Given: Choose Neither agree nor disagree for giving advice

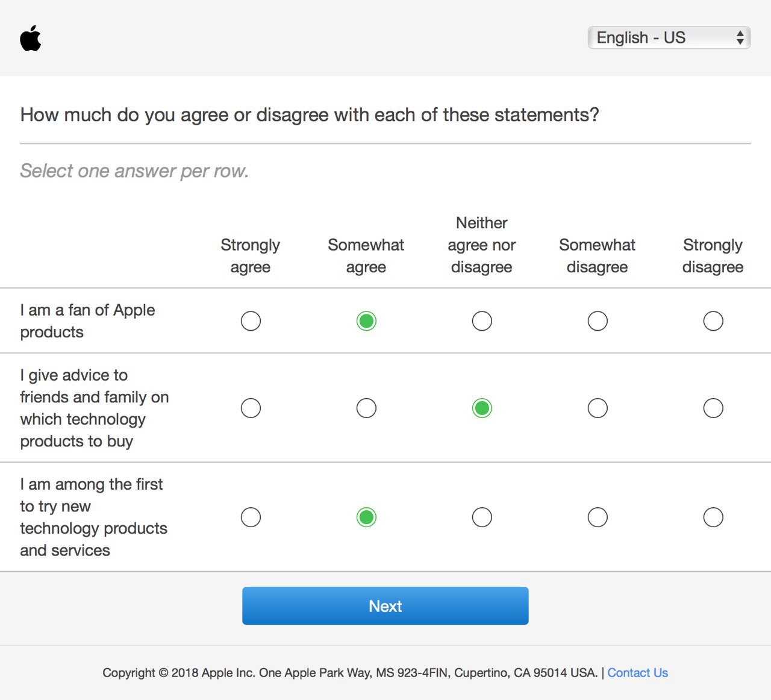Looking at the screenshot, I should coord(482,408).
